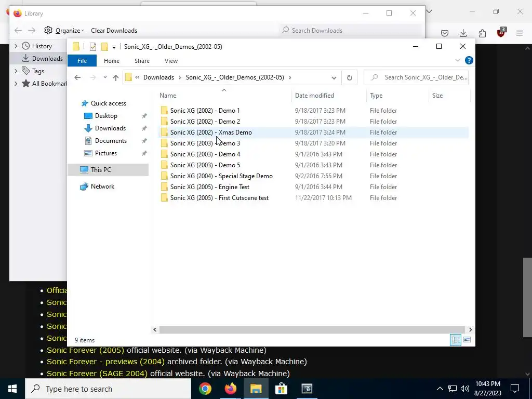Open the Firefox hamburger menu
The width and height of the screenshot is (532, 399).
coord(520,33)
